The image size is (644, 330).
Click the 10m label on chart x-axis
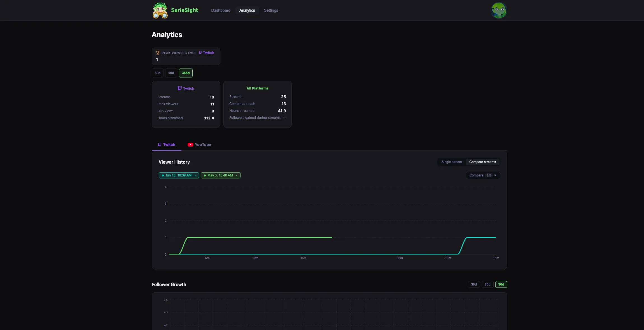255,258
